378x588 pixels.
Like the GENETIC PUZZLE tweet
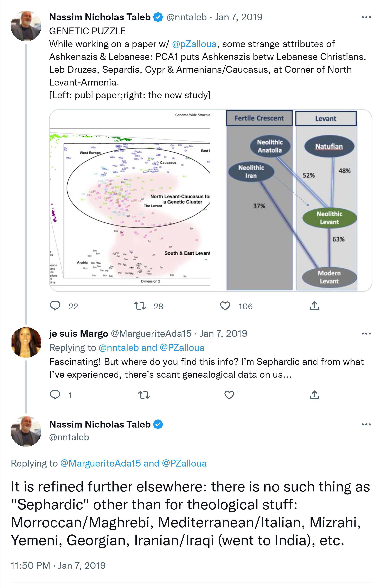225,306
